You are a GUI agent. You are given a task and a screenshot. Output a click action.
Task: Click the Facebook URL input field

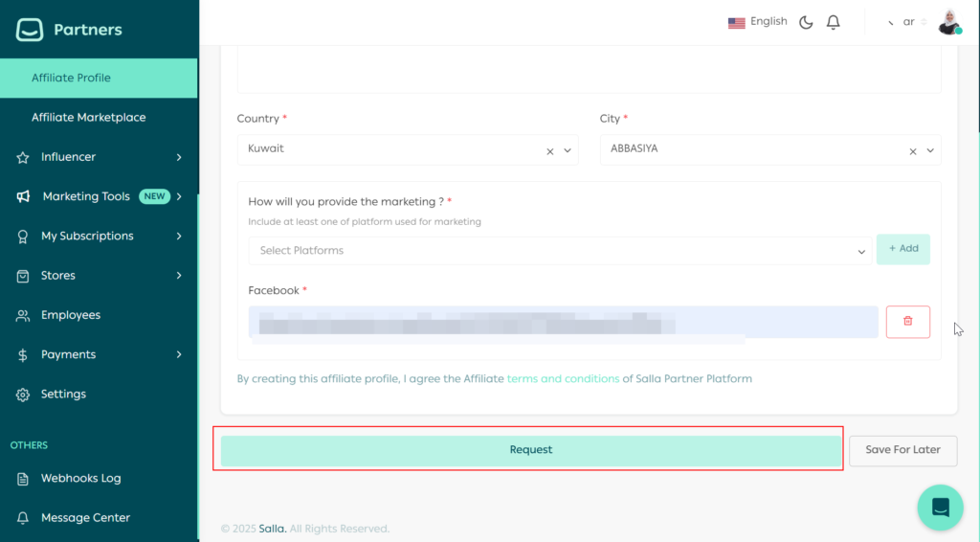click(563, 322)
